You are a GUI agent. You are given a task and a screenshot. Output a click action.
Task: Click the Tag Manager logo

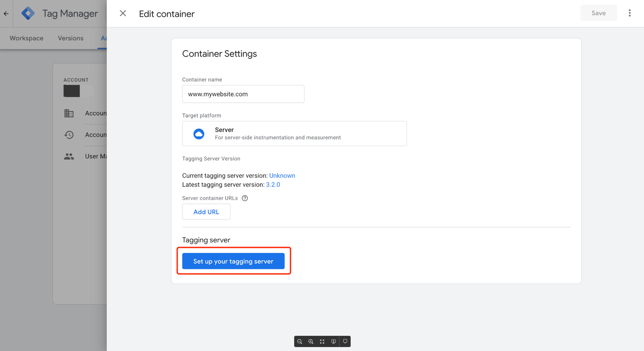pyautogui.click(x=28, y=14)
